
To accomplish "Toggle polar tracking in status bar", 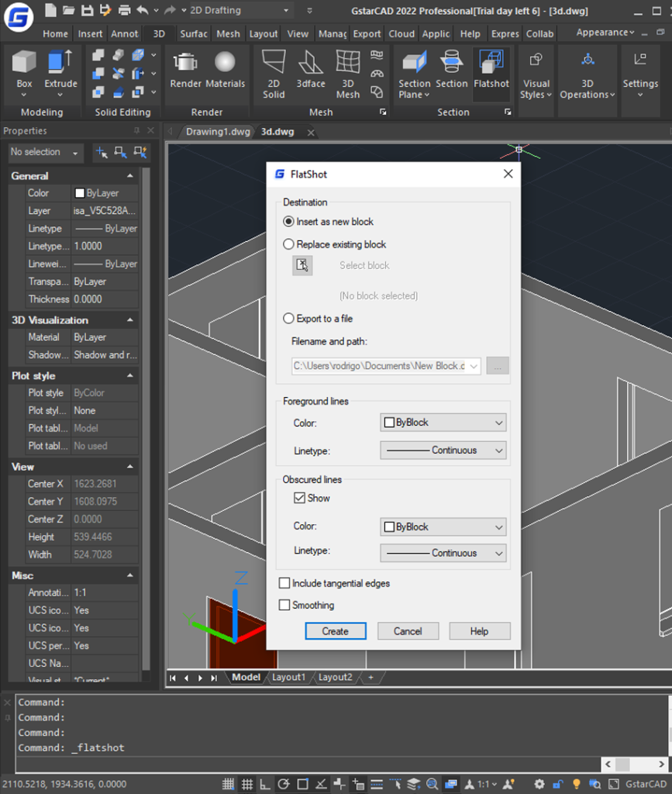I will point(284,784).
